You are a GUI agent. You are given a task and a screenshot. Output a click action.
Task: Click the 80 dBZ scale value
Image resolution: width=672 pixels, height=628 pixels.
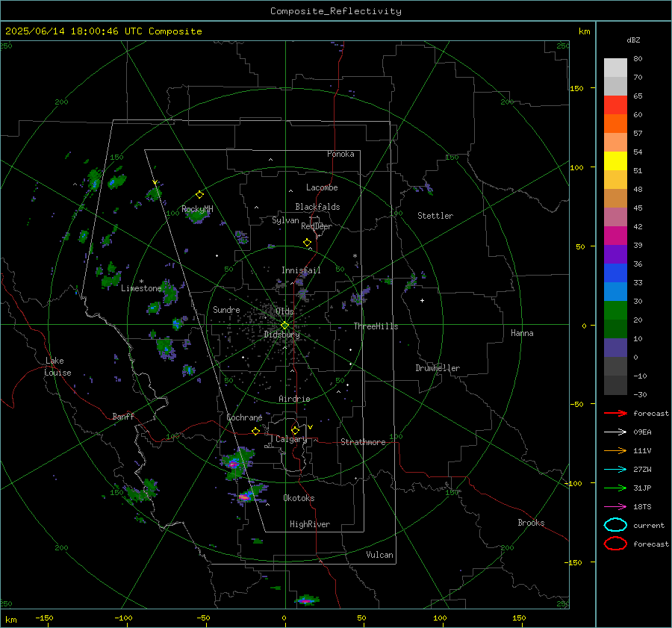(x=638, y=59)
